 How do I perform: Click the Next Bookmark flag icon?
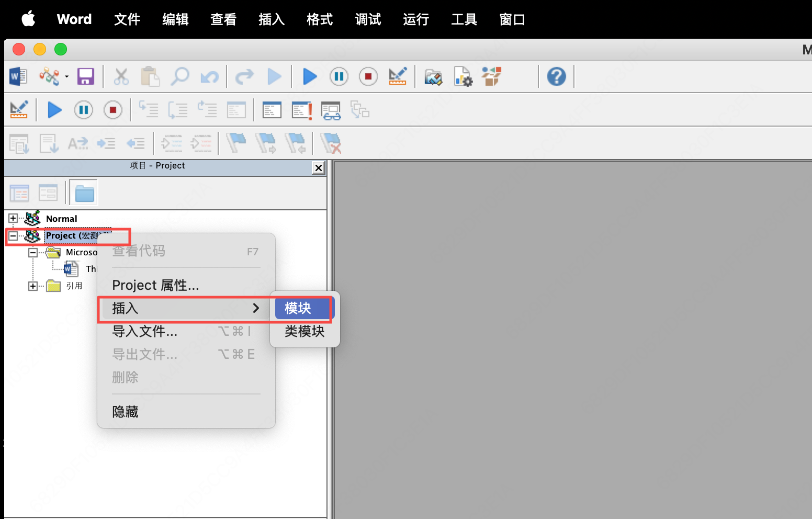[x=266, y=143]
